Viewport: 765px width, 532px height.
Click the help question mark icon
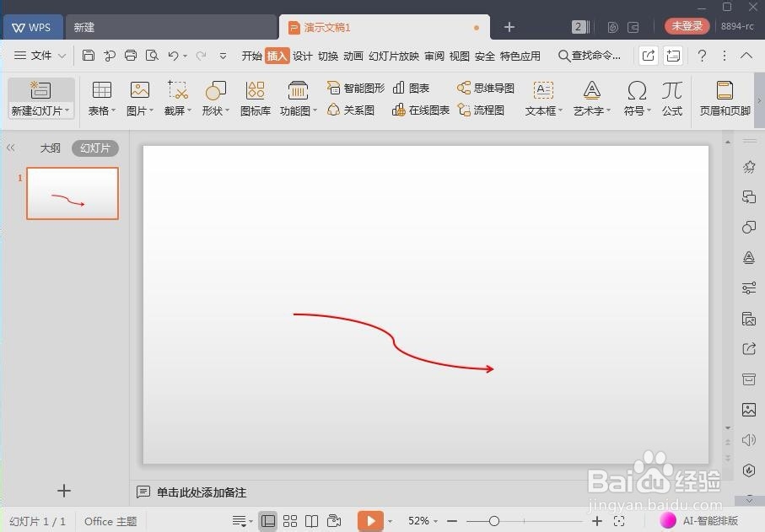point(702,56)
